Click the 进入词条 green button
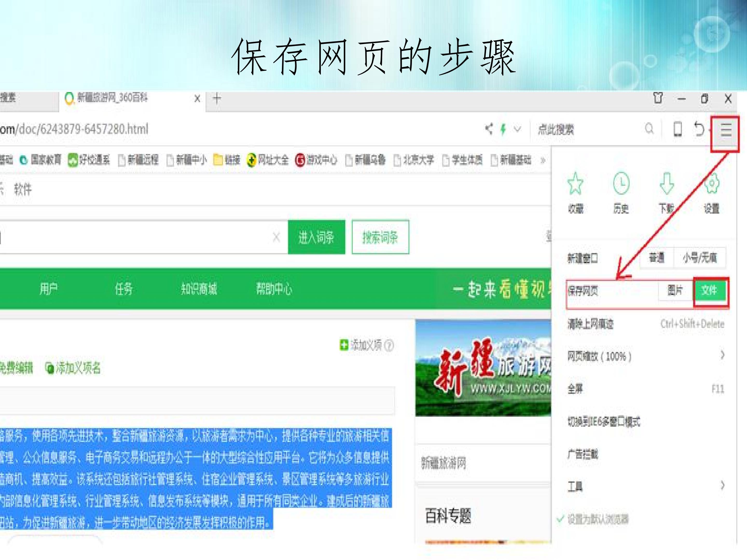Image resolution: width=747 pixels, height=560 pixels. point(316,237)
